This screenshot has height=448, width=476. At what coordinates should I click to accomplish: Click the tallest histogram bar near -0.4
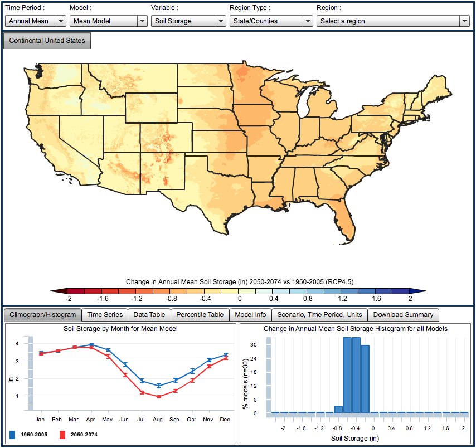tap(356, 374)
